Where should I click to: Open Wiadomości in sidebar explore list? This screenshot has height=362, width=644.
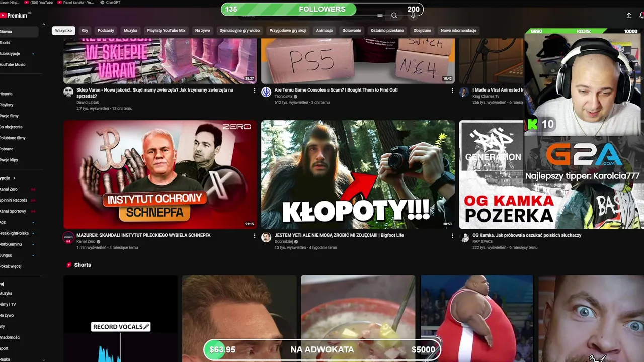tap(10, 338)
